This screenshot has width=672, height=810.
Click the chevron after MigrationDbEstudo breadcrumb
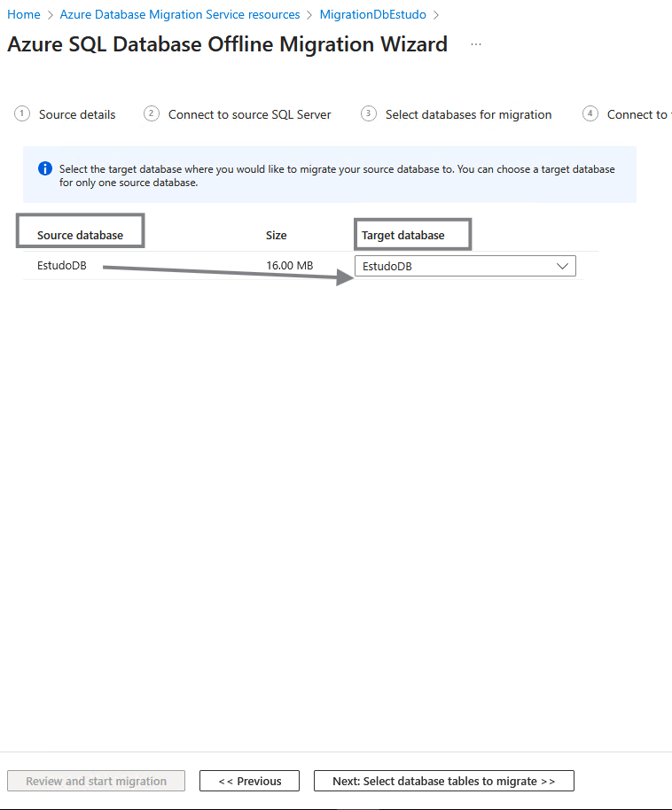tap(436, 15)
